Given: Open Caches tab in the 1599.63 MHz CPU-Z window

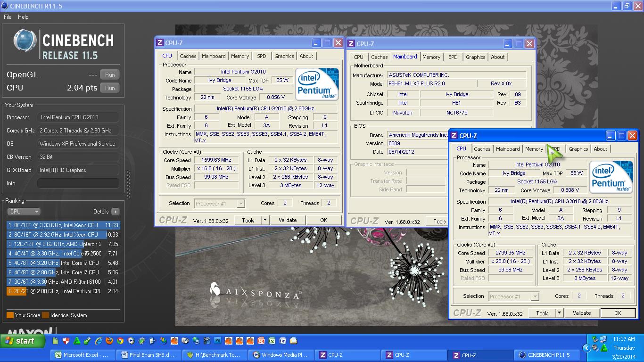Looking at the screenshot, I should [188, 56].
